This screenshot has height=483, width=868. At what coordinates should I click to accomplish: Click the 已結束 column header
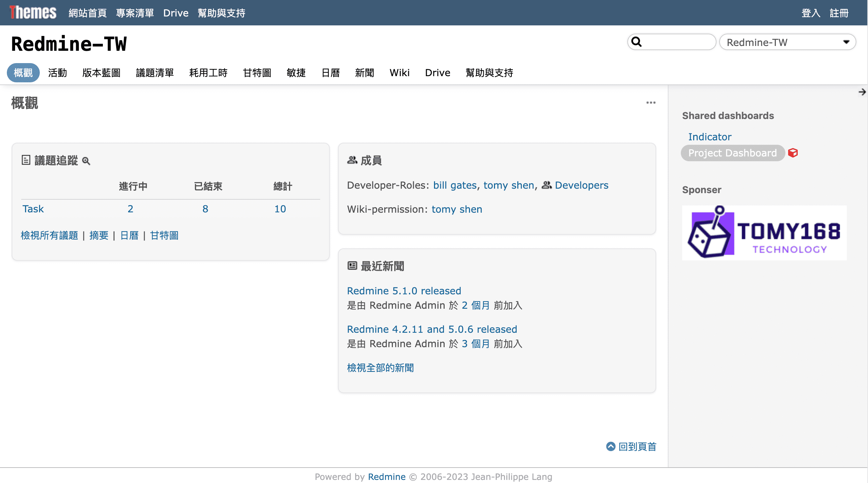[x=208, y=186]
